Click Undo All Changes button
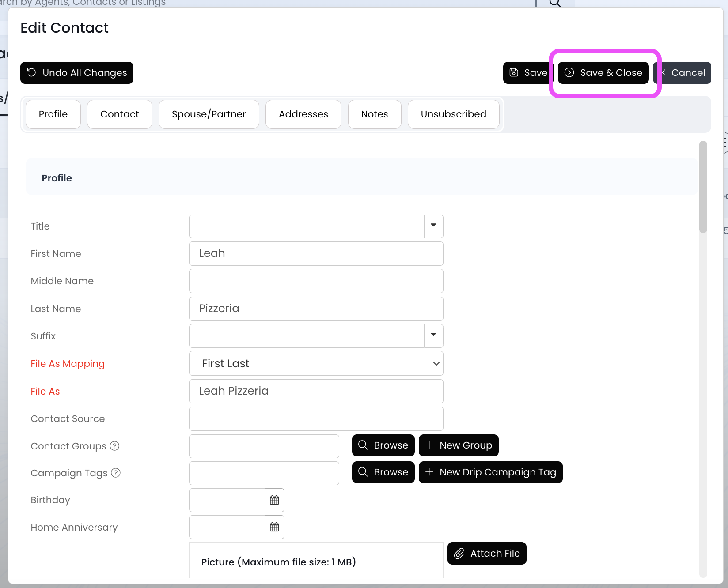The height and width of the screenshot is (588, 728). pos(77,73)
